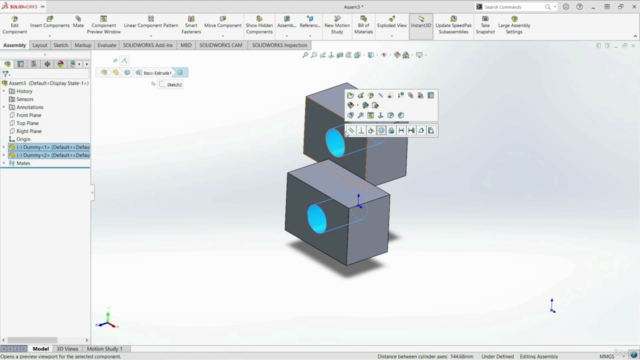Open the ConfigurationManager panel tab
This screenshot has height=360, width=640.
tap(34, 64)
